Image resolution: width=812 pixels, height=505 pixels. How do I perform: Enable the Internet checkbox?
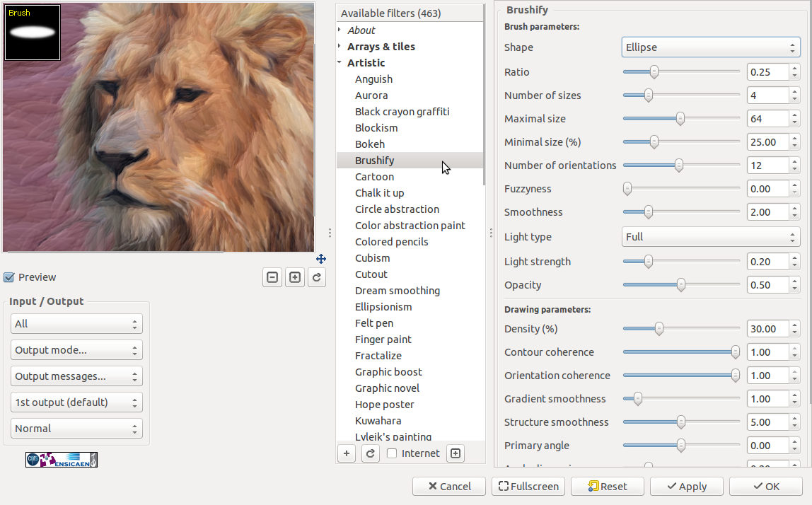(392, 453)
